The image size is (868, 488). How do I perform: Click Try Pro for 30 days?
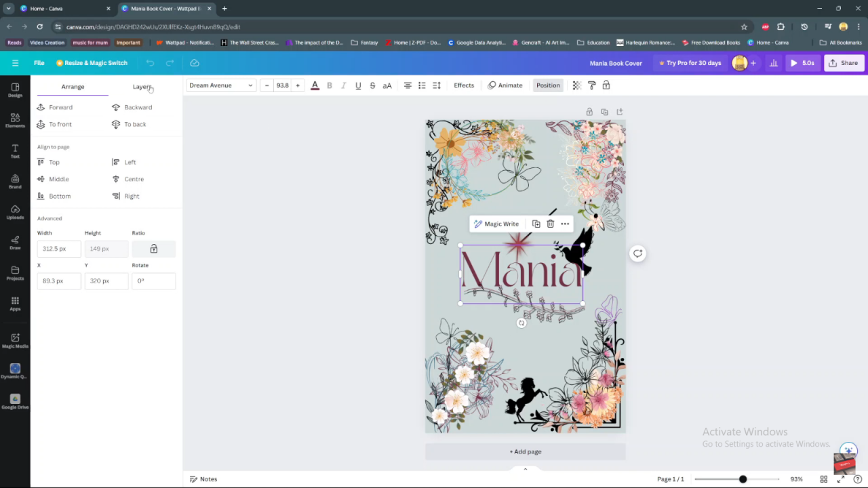(x=690, y=63)
